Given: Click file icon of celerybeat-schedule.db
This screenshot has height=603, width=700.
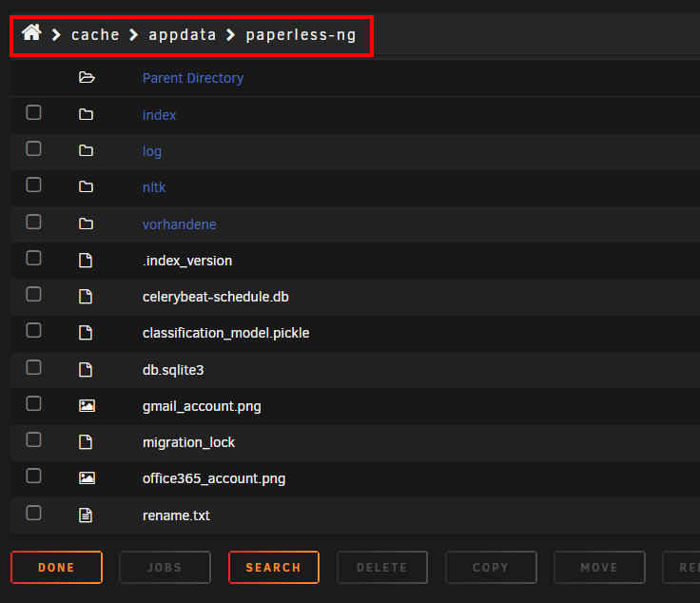Looking at the screenshot, I should pyautogui.click(x=86, y=296).
